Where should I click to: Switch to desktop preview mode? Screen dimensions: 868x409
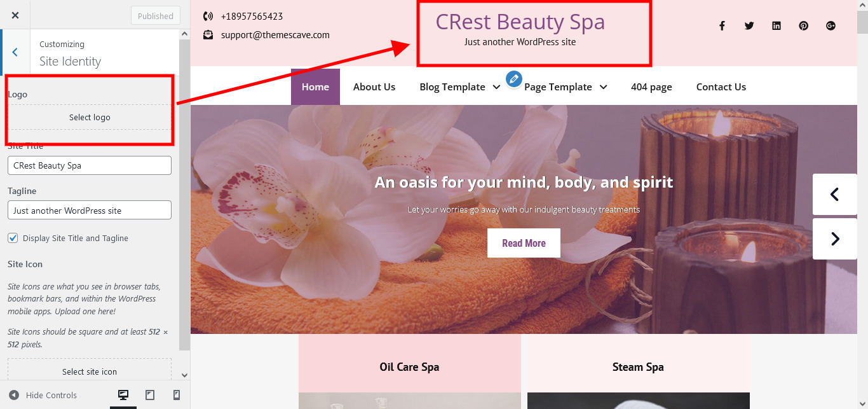click(123, 395)
